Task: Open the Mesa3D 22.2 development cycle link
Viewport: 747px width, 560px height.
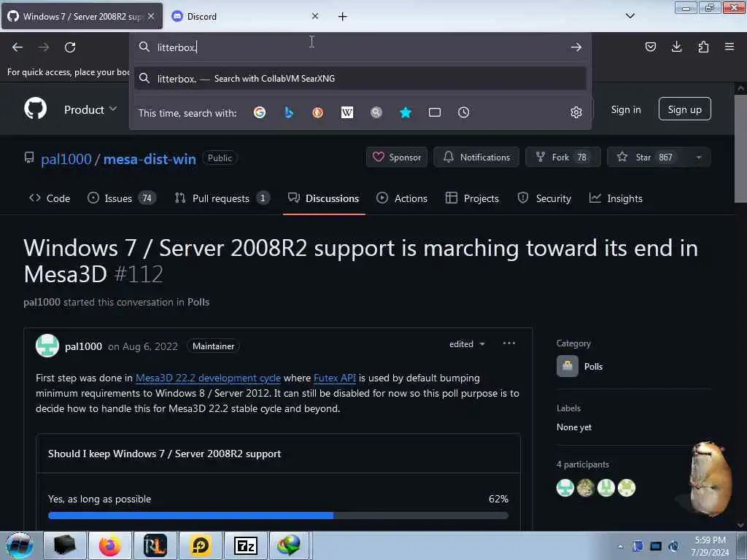Action: pos(208,378)
